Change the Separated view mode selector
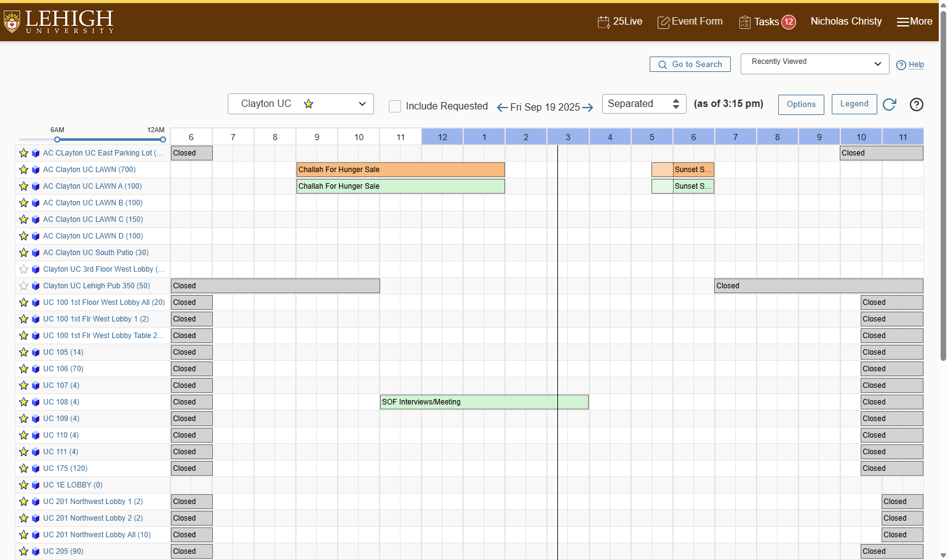 tap(644, 104)
